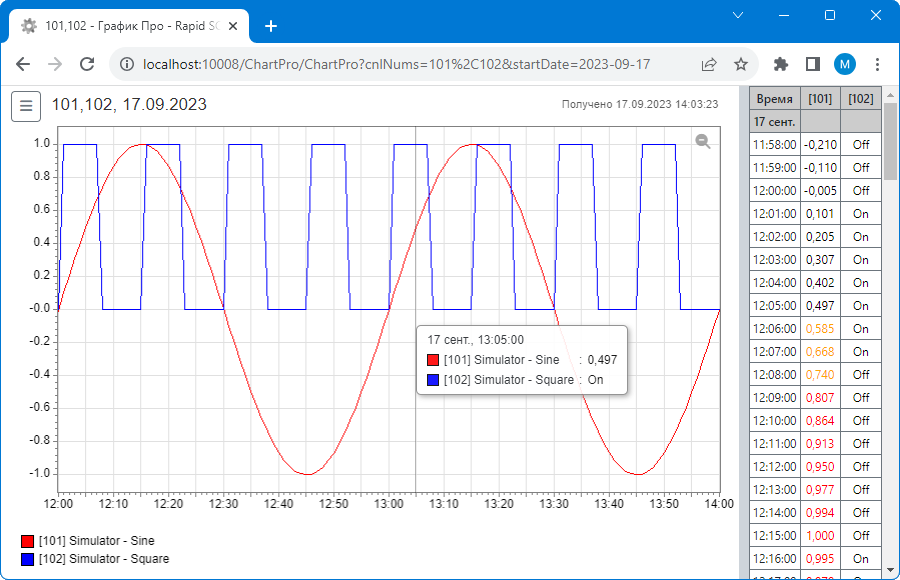900x580 pixels.
Task: Open the browser side panel
Action: point(813,64)
